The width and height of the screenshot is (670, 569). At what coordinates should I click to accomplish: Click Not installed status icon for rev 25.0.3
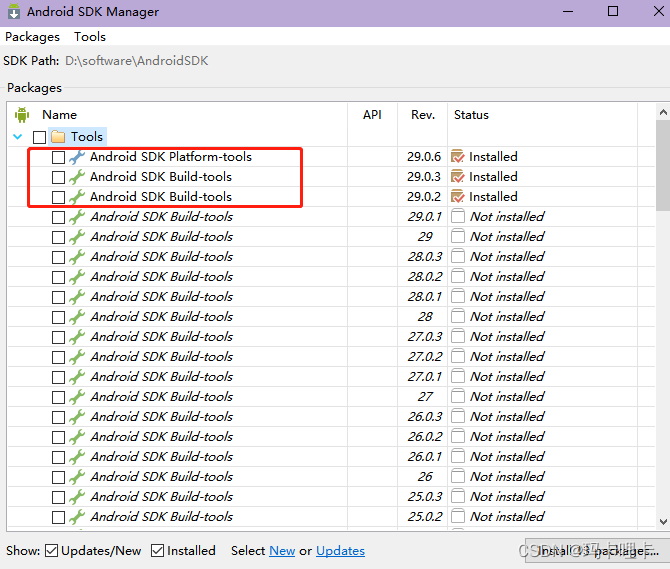coord(458,496)
